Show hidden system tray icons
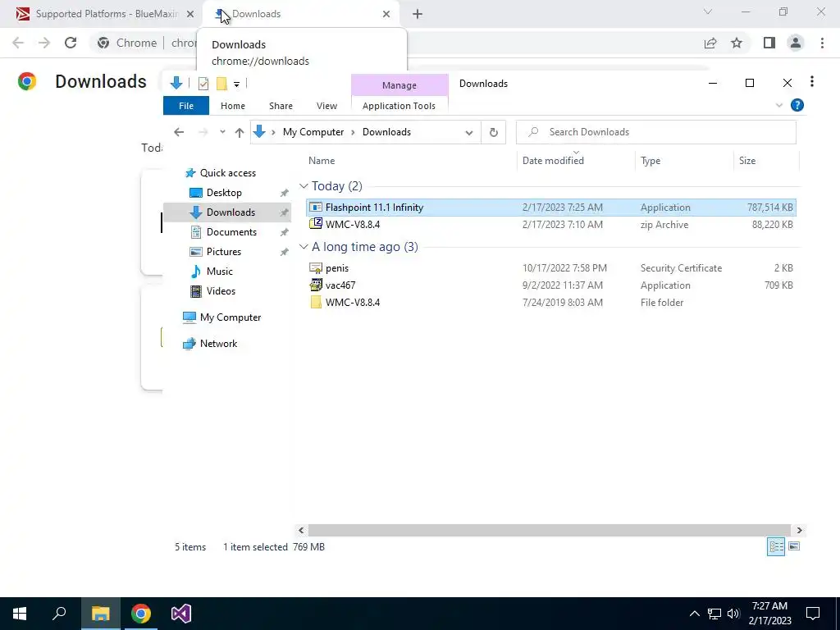The width and height of the screenshot is (840, 630). (694, 614)
